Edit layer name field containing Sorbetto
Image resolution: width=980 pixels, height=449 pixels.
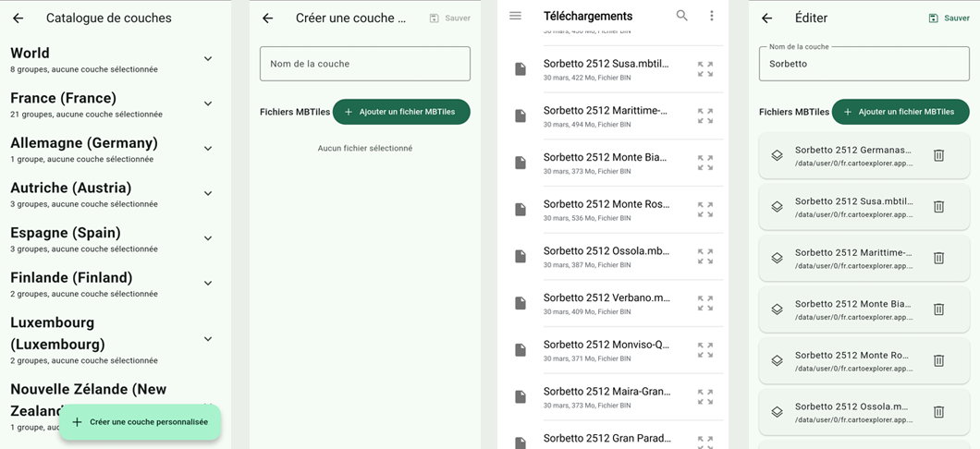click(x=864, y=64)
